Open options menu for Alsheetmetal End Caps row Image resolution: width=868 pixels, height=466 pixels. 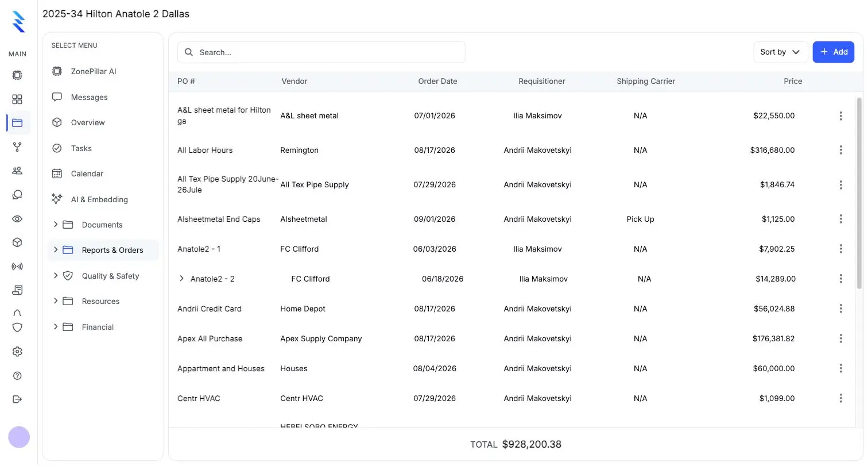(x=840, y=219)
